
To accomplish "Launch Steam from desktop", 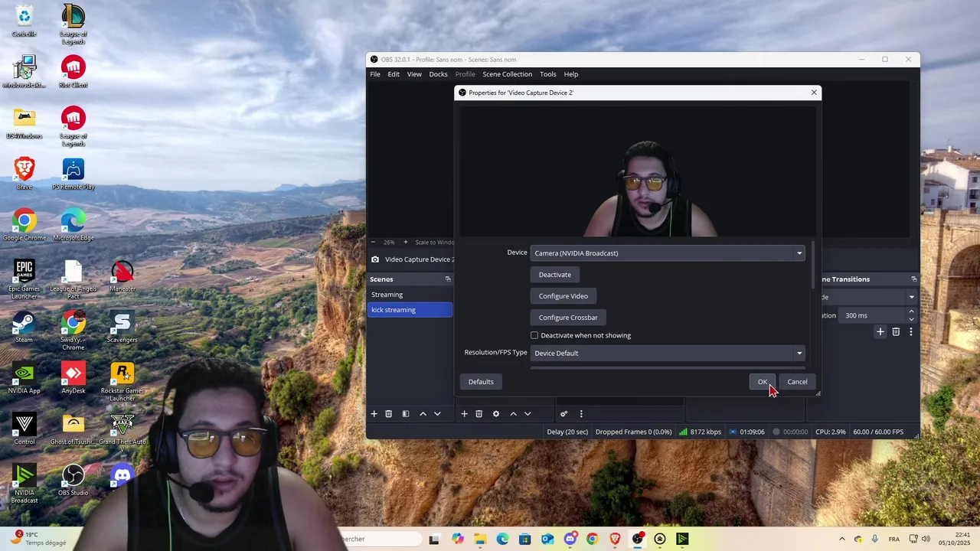I will [x=24, y=328].
